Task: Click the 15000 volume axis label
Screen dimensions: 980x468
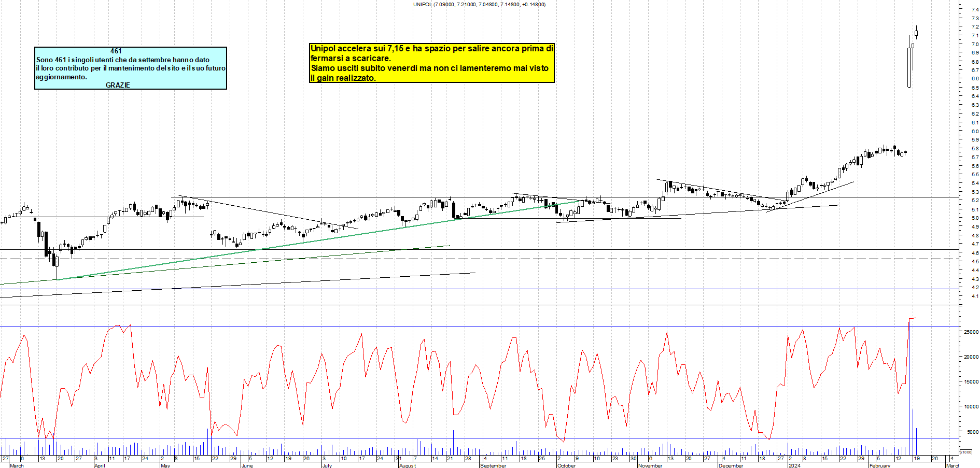Action: point(971,381)
